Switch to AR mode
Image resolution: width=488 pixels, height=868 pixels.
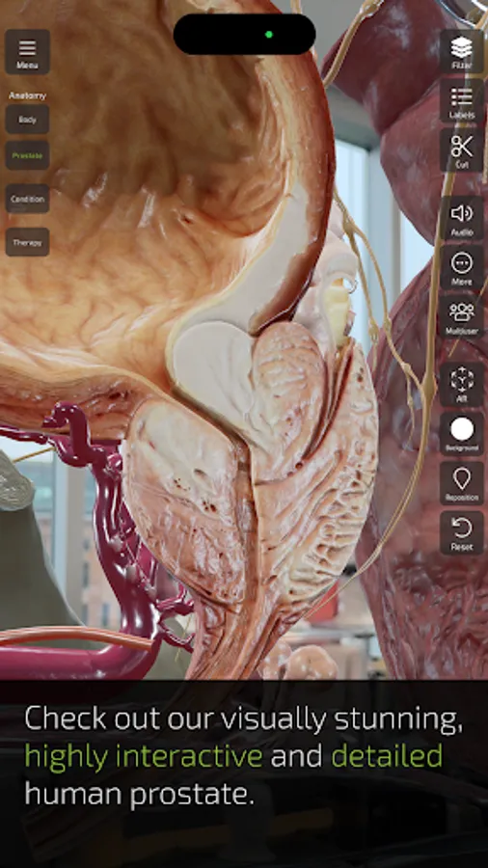click(461, 384)
